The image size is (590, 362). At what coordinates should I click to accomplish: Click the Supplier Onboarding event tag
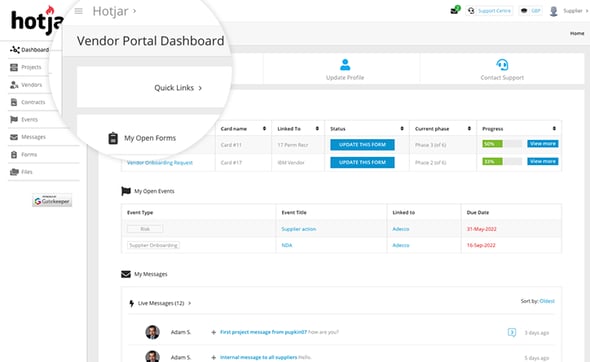coord(153,245)
